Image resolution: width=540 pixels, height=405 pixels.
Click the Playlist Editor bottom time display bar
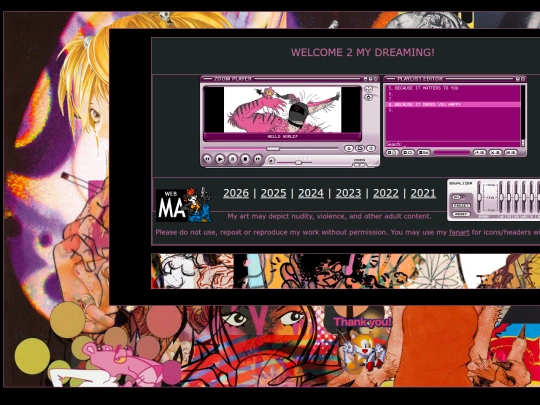coord(451,152)
